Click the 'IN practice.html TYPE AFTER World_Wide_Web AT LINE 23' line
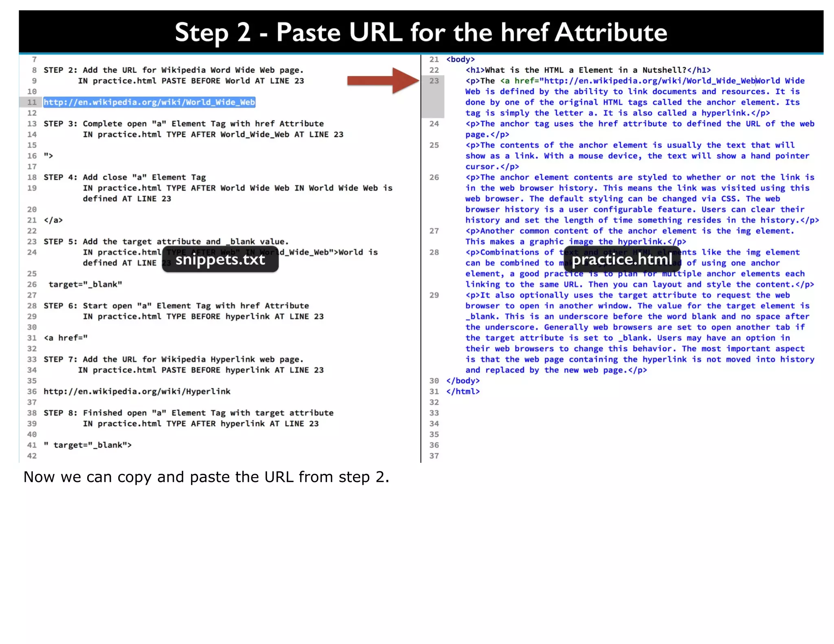834x644 pixels. coord(213,134)
